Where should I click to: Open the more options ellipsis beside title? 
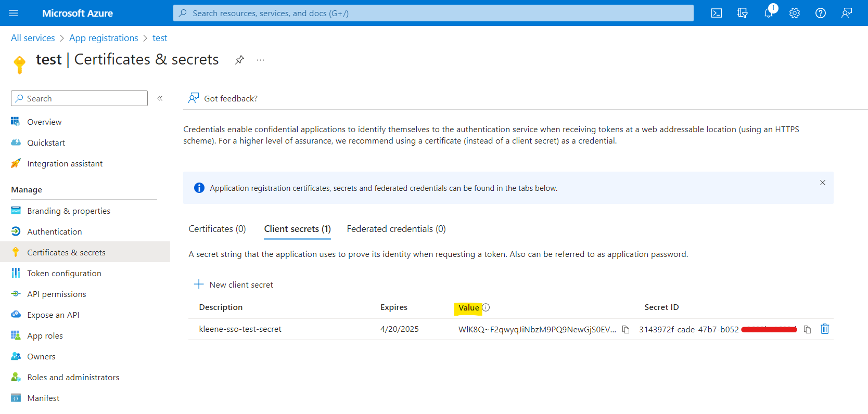click(260, 60)
